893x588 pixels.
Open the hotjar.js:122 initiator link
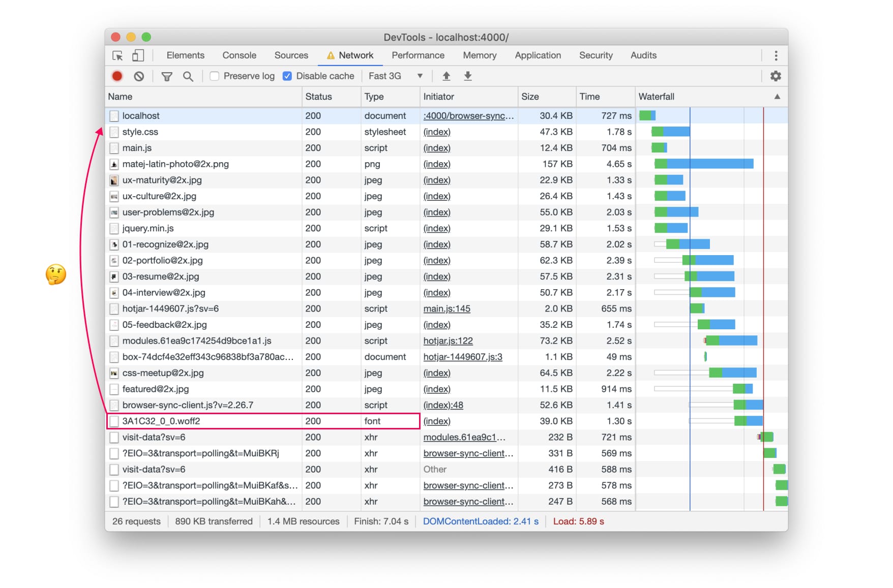tap(448, 341)
